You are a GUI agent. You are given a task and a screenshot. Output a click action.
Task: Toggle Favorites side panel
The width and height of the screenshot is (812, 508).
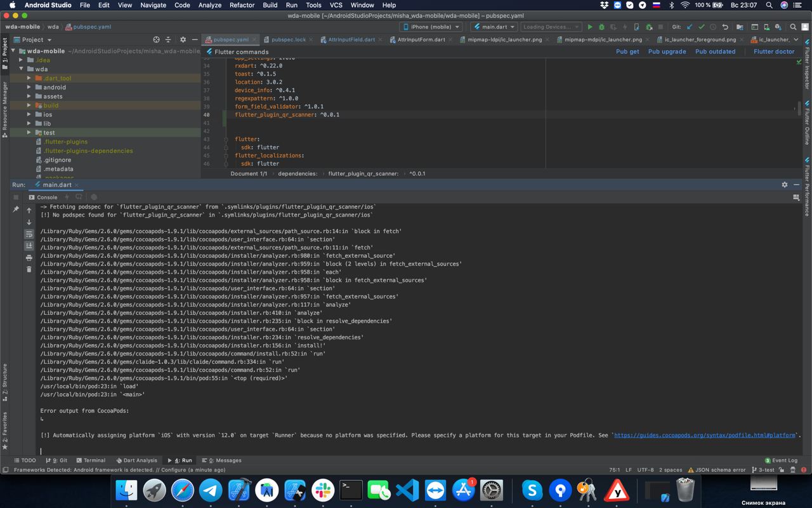4,431
